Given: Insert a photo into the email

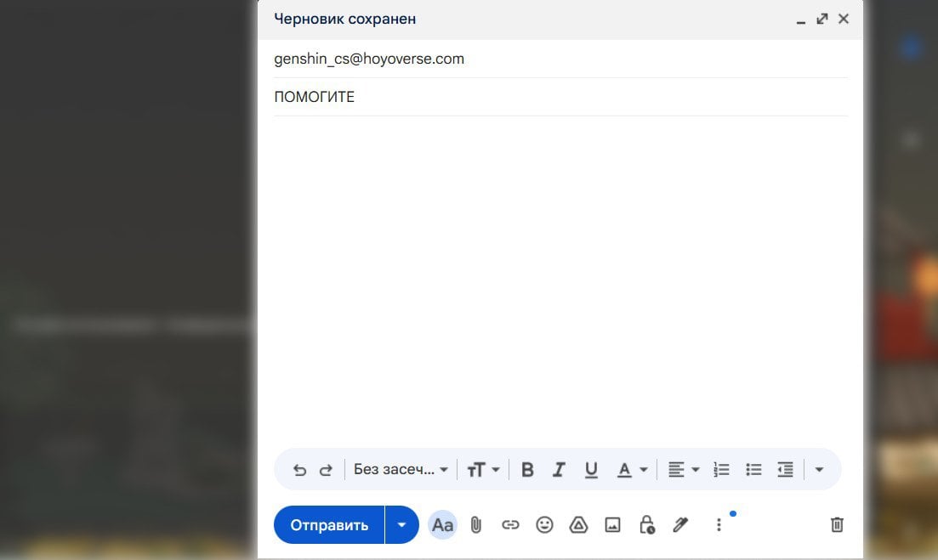Looking at the screenshot, I should click(x=612, y=524).
